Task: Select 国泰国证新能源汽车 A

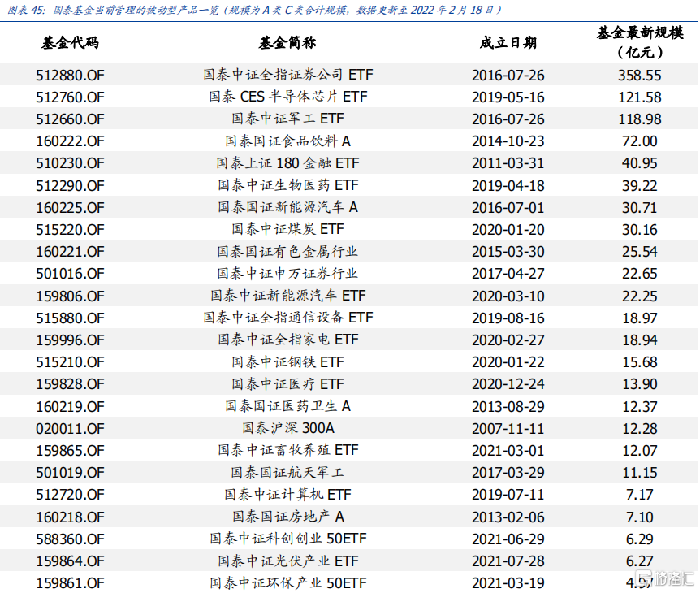Action: (288, 207)
